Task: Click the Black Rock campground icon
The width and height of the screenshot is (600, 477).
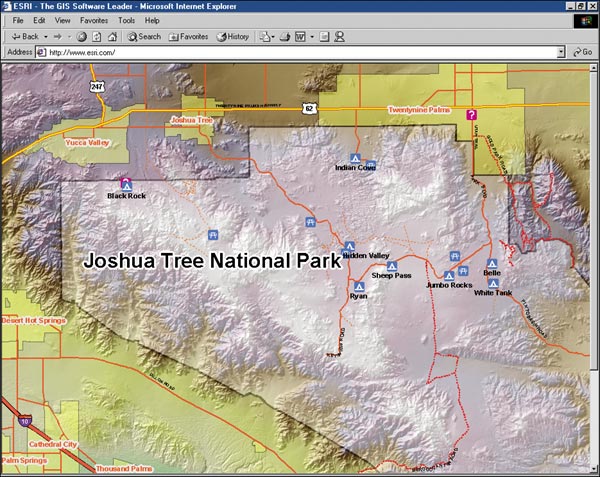Action: (x=127, y=187)
